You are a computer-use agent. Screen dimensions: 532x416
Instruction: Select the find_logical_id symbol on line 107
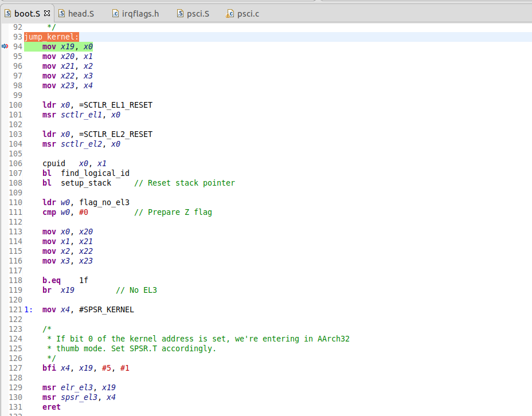tap(95, 173)
